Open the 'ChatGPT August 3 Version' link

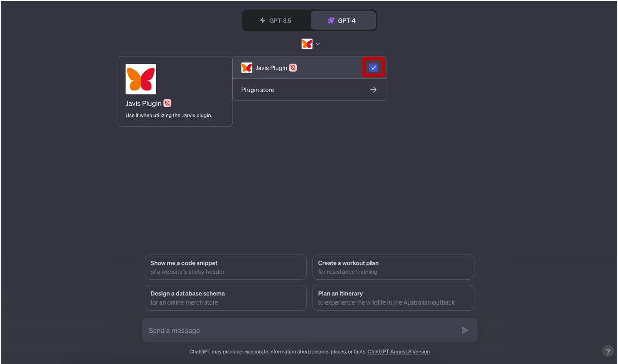[399, 352]
